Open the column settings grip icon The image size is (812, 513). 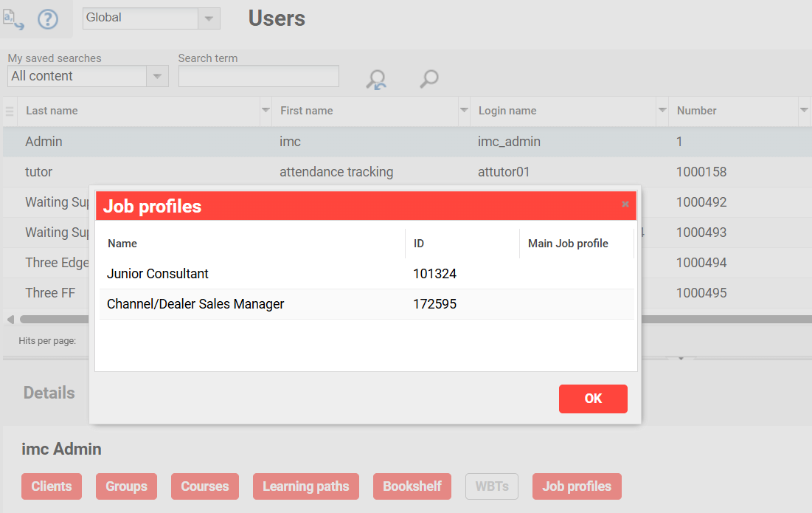10,111
